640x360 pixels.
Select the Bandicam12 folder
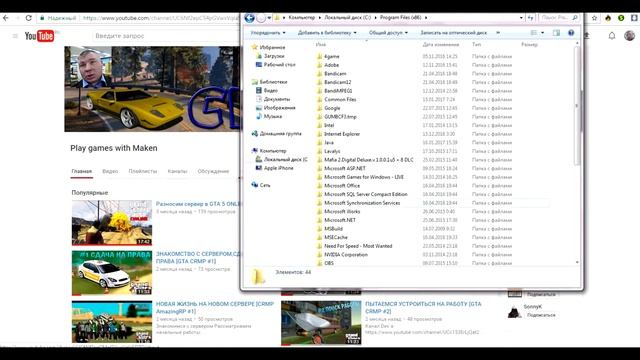tap(338, 82)
